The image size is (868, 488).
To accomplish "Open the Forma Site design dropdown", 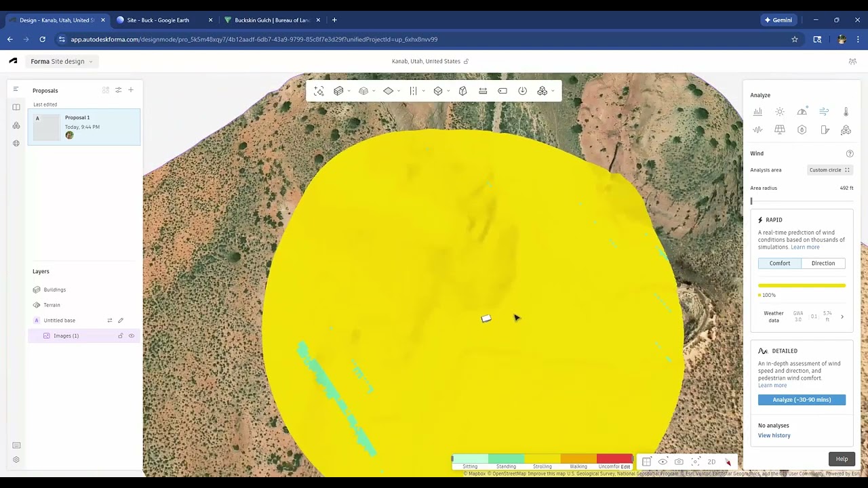I will click(62, 61).
